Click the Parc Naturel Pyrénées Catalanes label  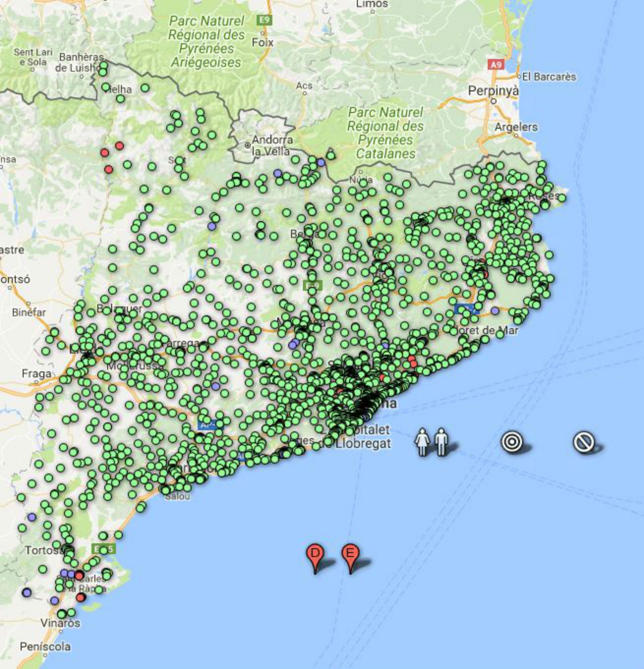pos(385,133)
